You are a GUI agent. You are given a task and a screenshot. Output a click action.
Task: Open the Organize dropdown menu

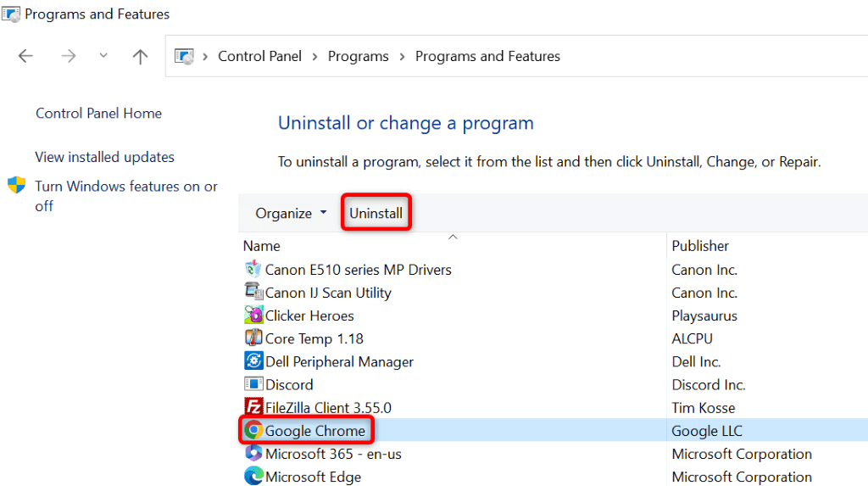(291, 214)
